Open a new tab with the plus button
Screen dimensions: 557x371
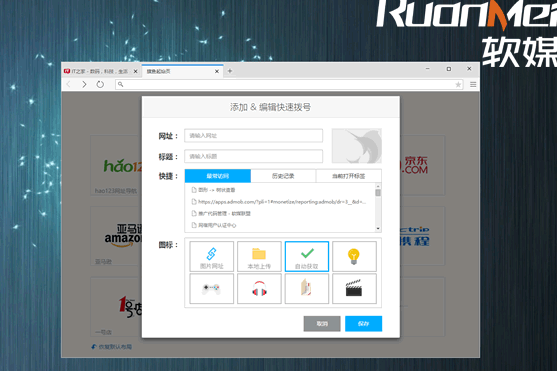pos(230,71)
